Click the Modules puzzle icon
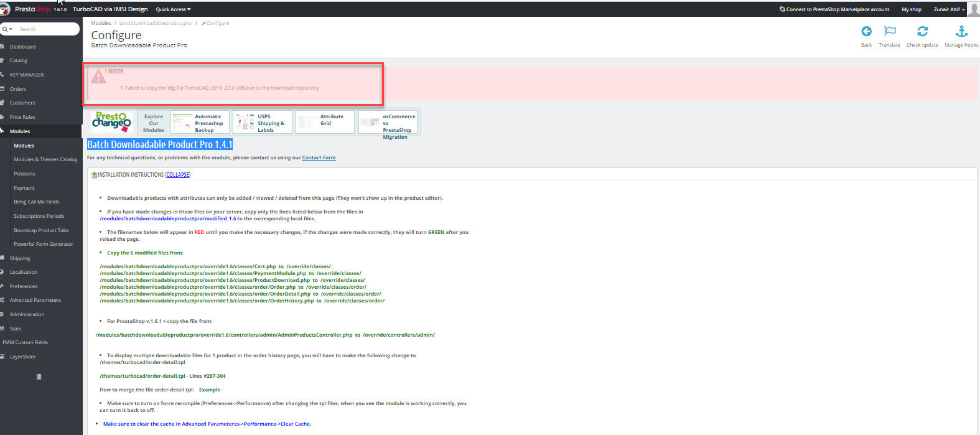 (x=2, y=131)
